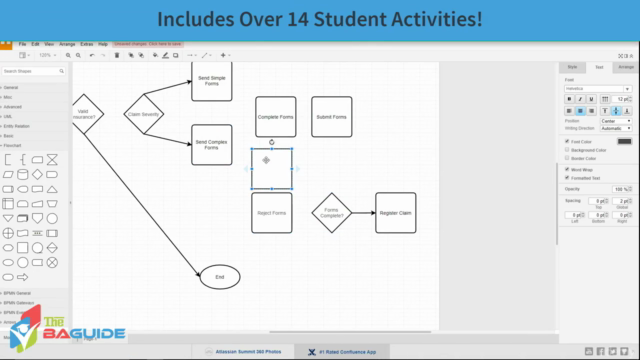Uncheck the Font Color checkbox
Image resolution: width=640 pixels, height=360 pixels.
point(567,141)
